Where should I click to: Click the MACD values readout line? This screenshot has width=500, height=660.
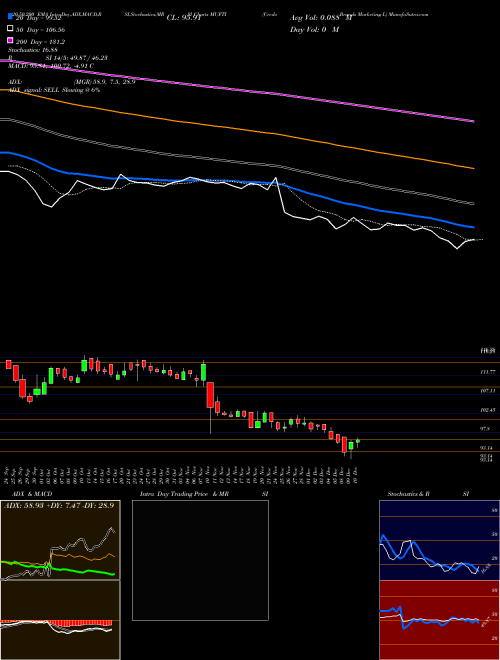point(51,66)
